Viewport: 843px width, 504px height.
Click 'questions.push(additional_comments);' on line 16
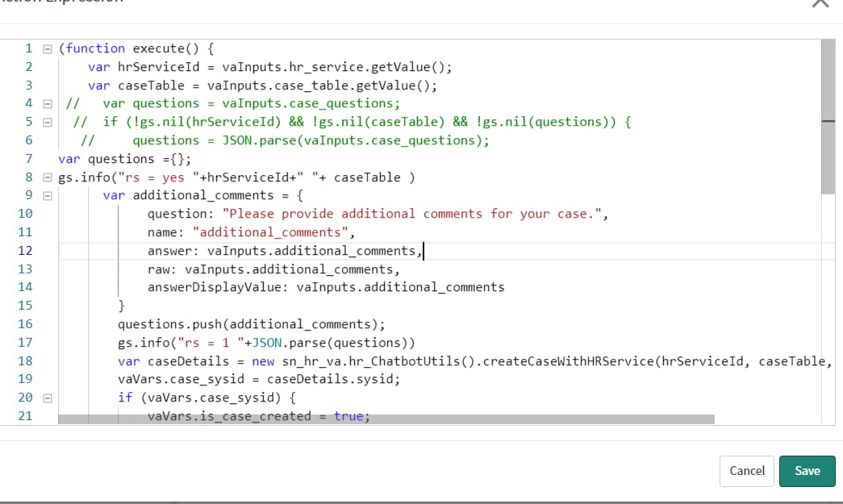point(252,324)
